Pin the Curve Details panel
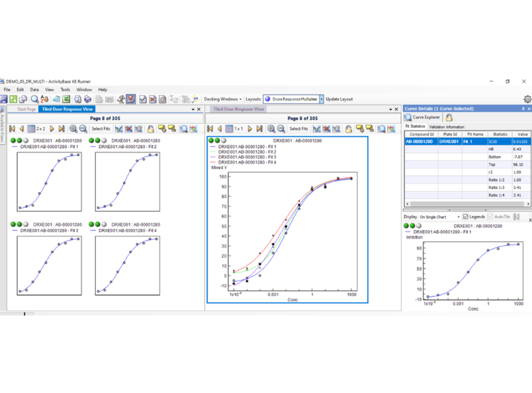532x393 pixels. pyautogui.click(x=523, y=109)
